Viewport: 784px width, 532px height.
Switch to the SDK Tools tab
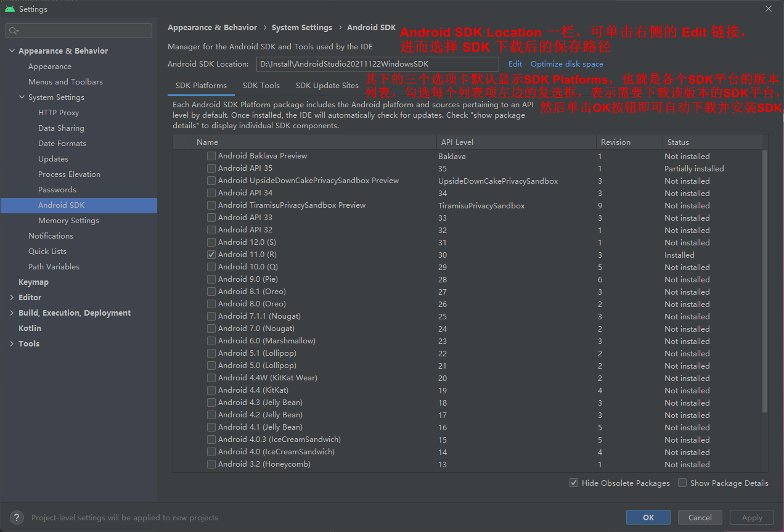tap(261, 86)
